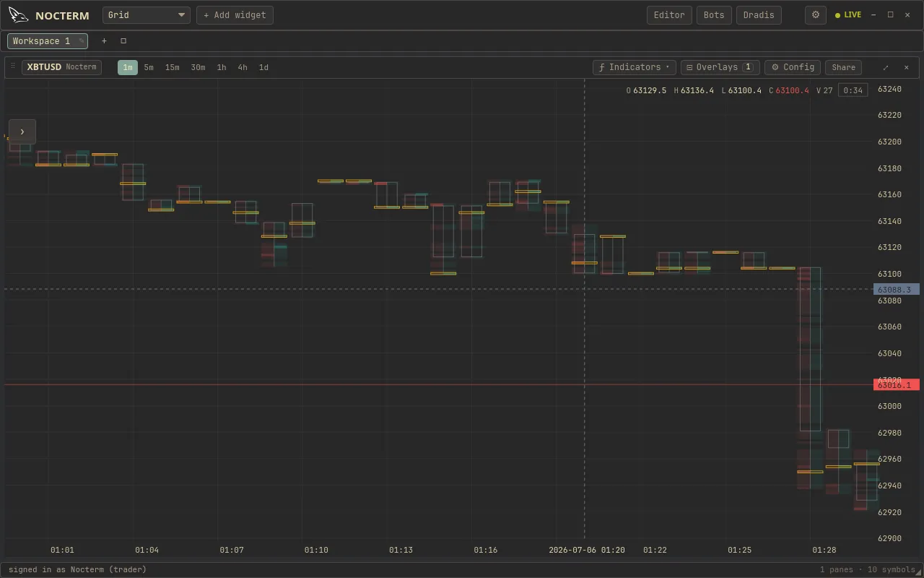The width and height of the screenshot is (924, 578).
Task: Add a new workspace with the plus icon
Action: click(x=104, y=41)
